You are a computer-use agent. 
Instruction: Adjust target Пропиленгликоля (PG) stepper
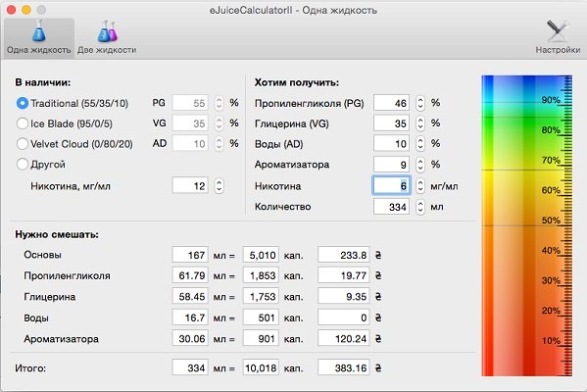point(420,103)
